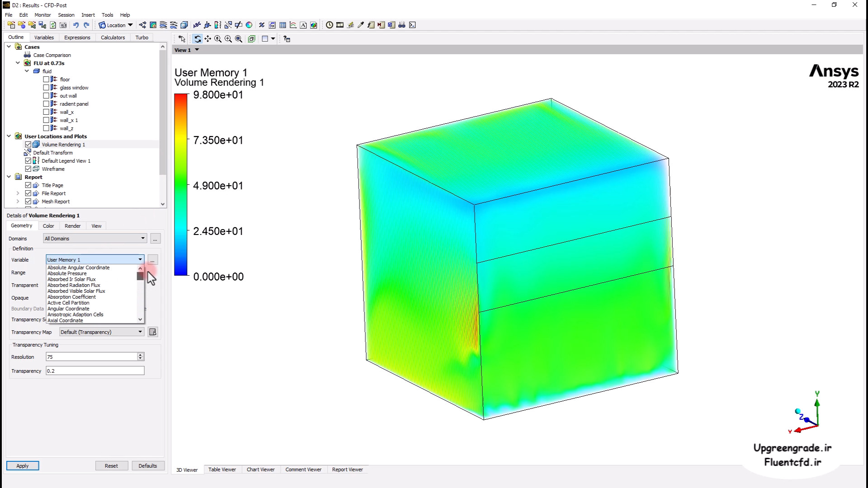Check the out wall checkbox
Image resolution: width=868 pixels, height=488 pixels.
click(x=46, y=95)
